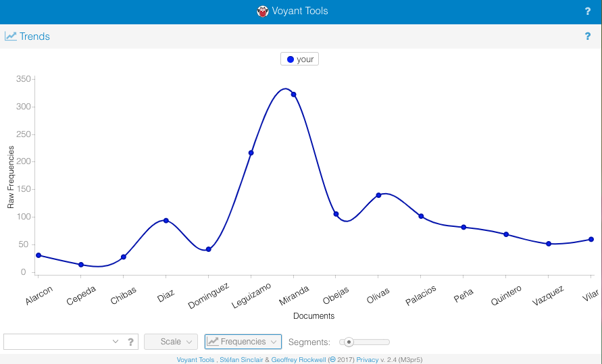Image resolution: width=602 pixels, height=364 pixels.
Task: Click the Olivas axis label
Action: pyautogui.click(x=378, y=295)
